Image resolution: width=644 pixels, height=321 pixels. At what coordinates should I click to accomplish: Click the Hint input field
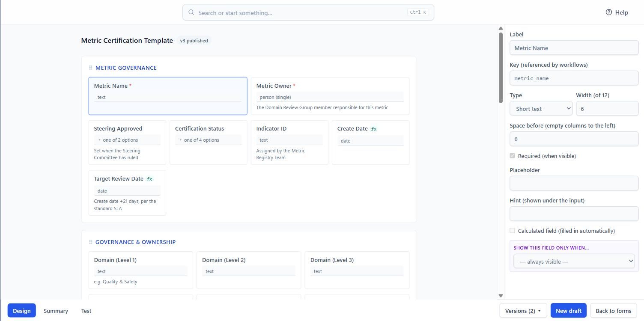pyautogui.click(x=574, y=214)
